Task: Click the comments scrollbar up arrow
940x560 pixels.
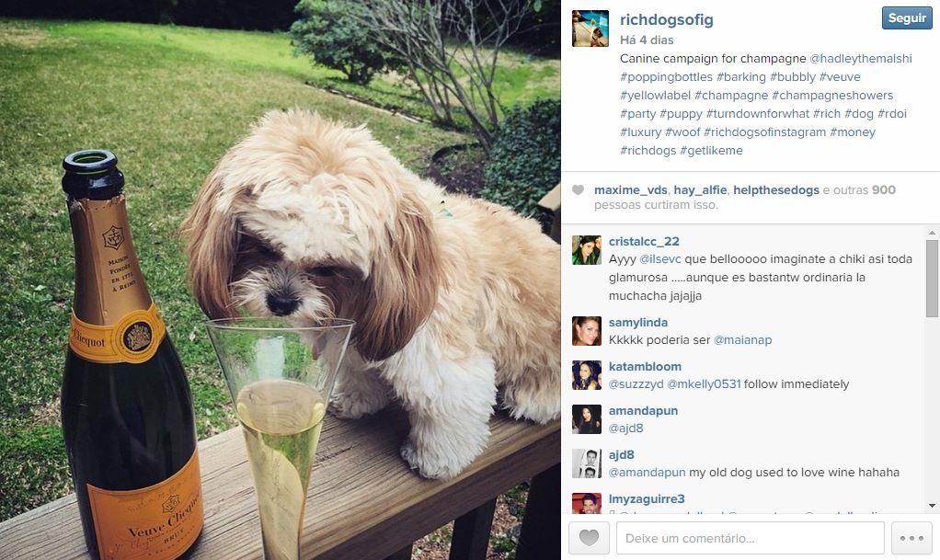Action: click(932, 233)
